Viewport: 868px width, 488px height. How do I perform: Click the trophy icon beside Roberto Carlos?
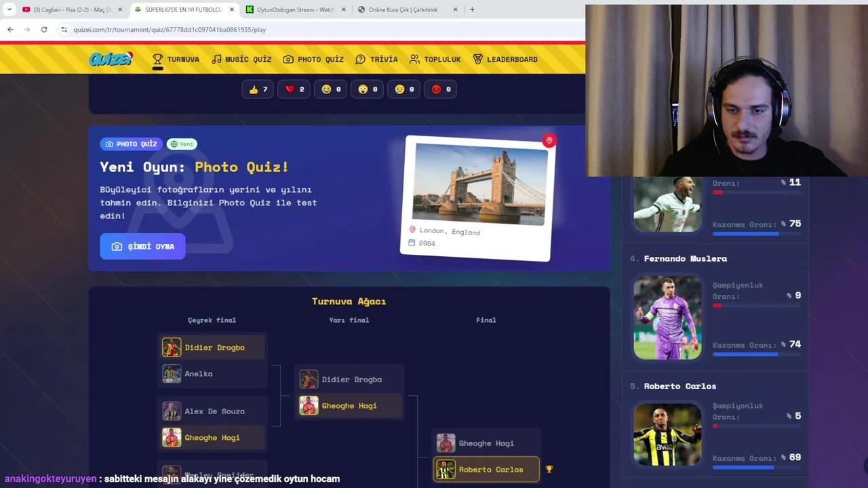click(x=549, y=469)
